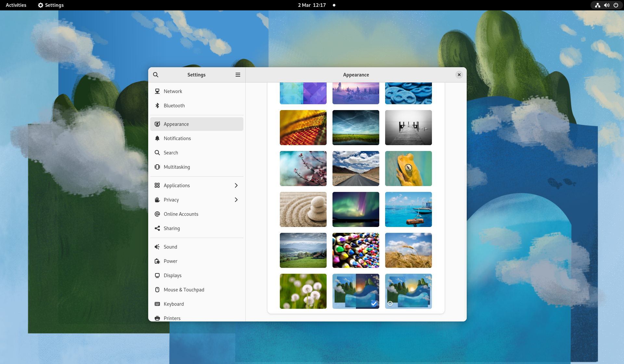Open the Sound settings panel
This screenshot has width=624, height=364.
[x=197, y=247]
